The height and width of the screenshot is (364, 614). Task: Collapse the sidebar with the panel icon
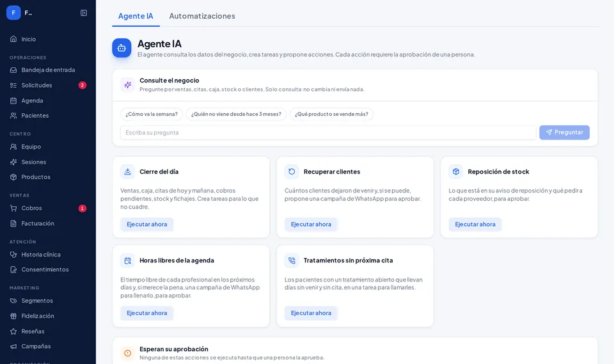pyautogui.click(x=84, y=13)
